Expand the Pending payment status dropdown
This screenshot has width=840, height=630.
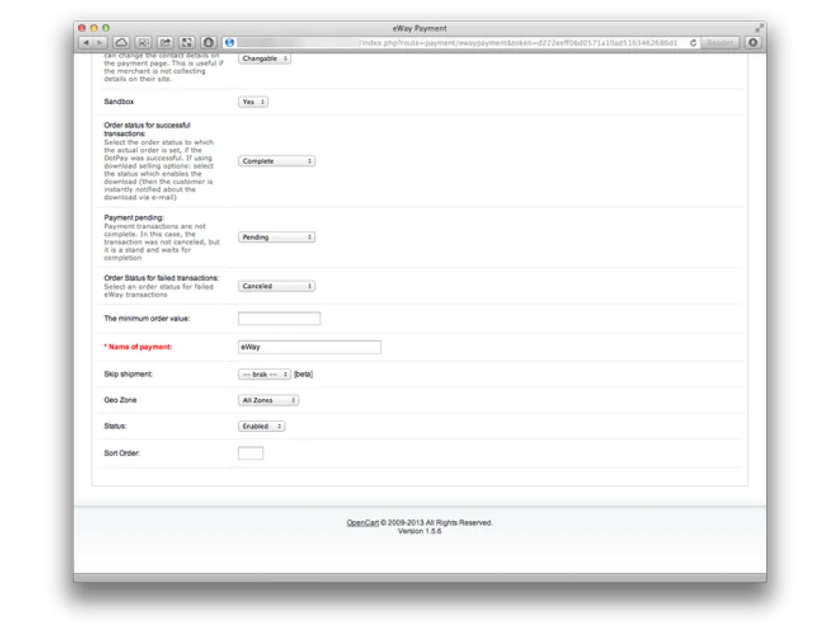tap(276, 238)
